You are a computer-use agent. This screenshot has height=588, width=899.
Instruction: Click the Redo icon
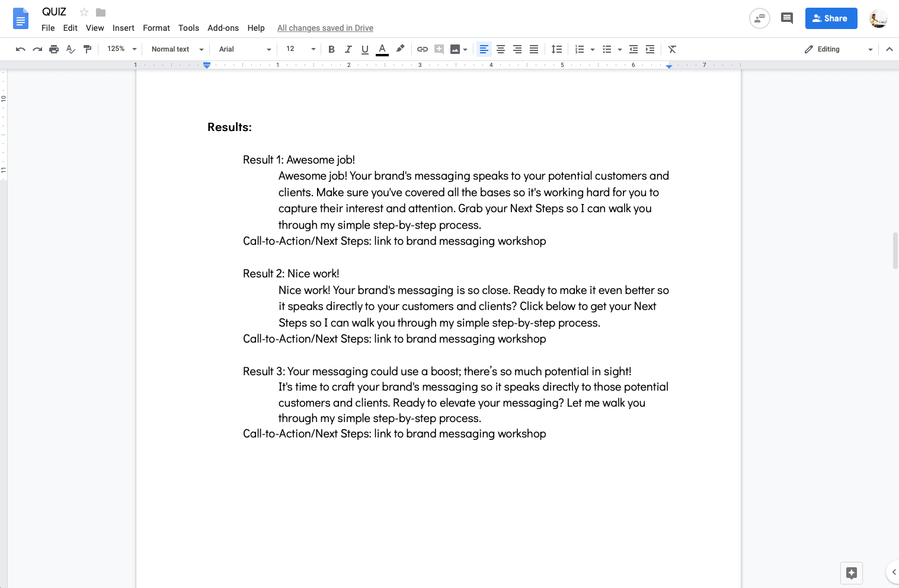coord(37,49)
